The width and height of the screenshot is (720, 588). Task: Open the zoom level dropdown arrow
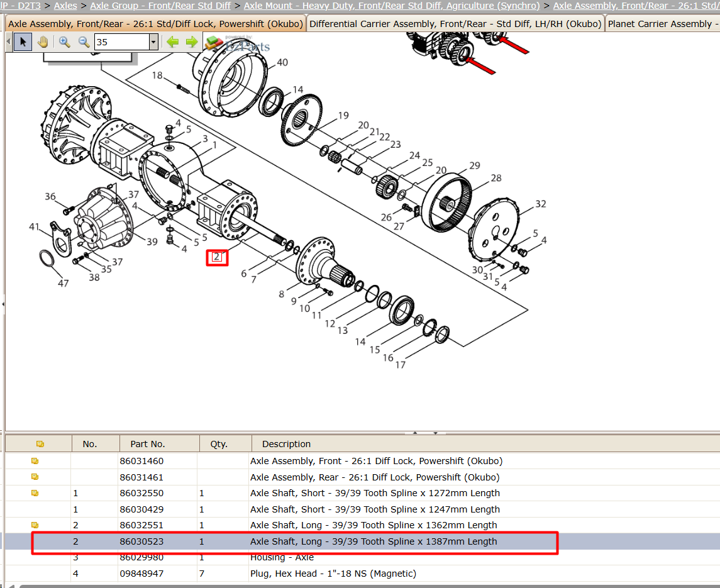tap(153, 42)
